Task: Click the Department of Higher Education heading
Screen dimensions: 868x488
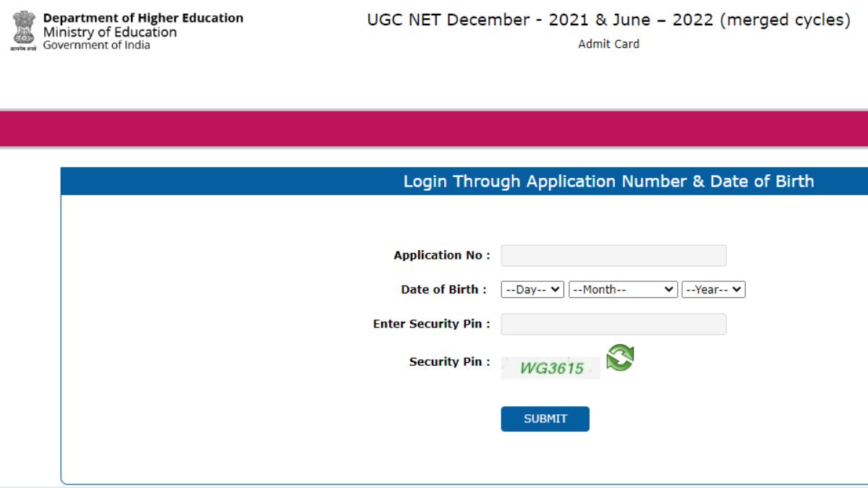Action: (x=143, y=18)
